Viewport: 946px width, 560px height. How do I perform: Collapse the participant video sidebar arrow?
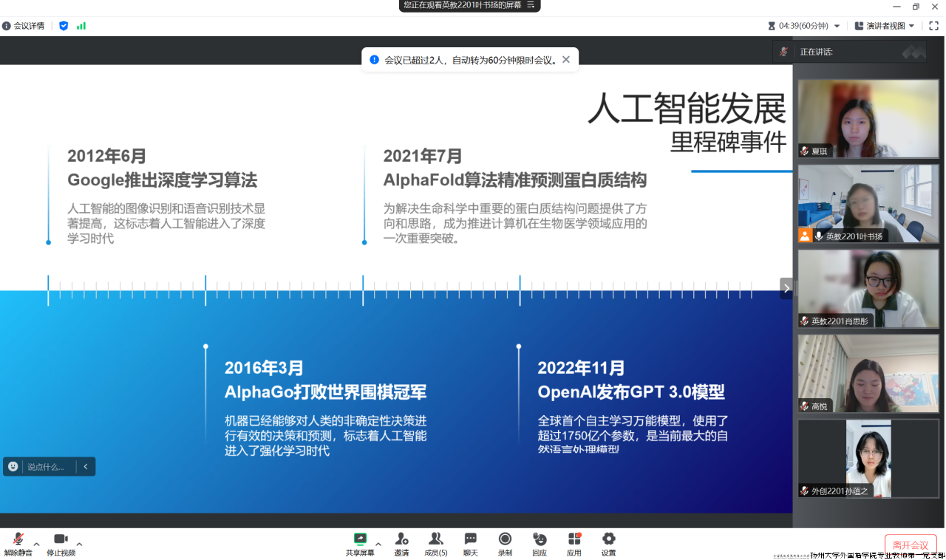coord(786,288)
